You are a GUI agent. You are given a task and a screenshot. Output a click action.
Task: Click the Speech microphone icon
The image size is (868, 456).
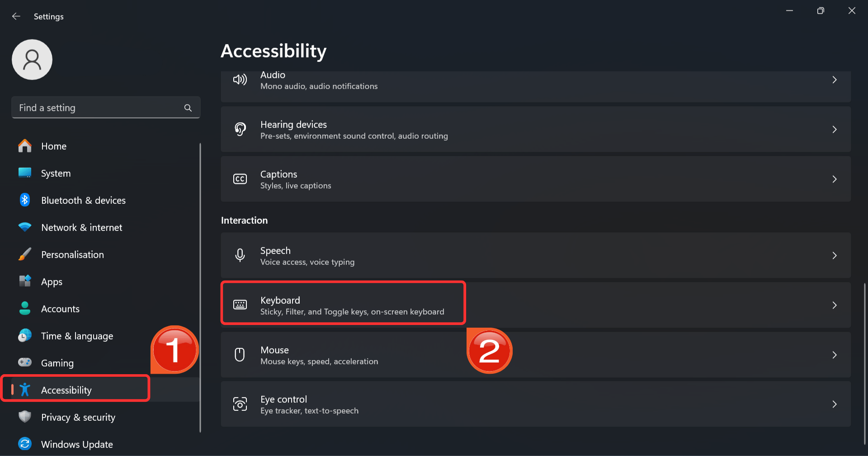[240, 255]
